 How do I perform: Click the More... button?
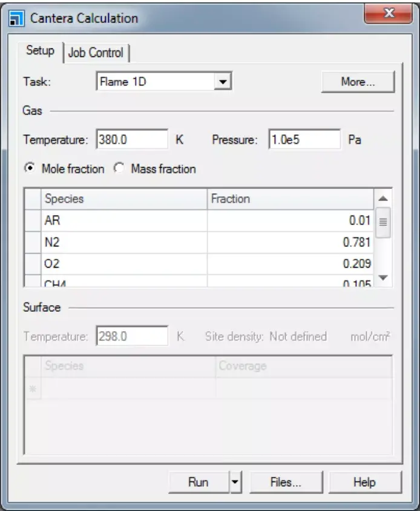[x=358, y=82]
